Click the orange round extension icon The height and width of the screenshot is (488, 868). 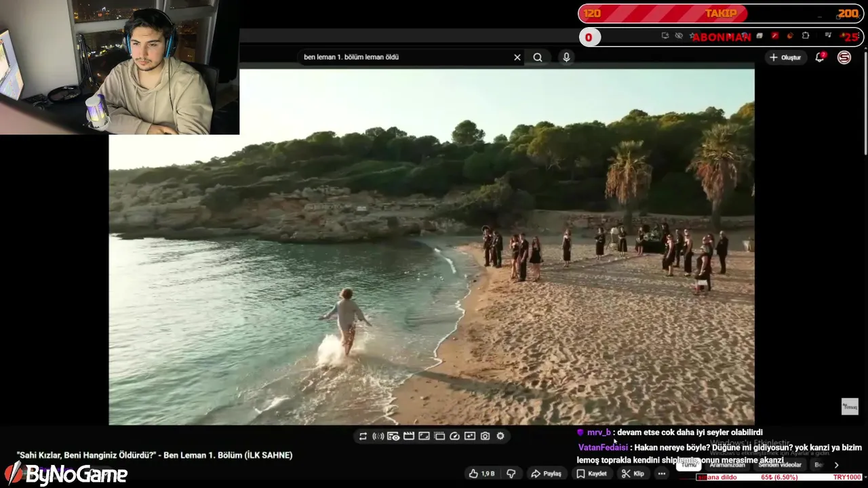click(790, 36)
